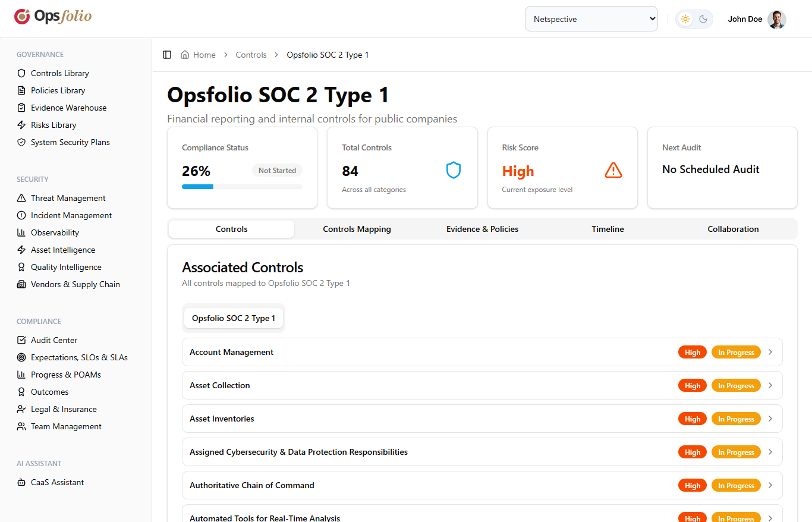The height and width of the screenshot is (522, 812).
Task: Click the home icon in the breadcrumb
Action: 186,54
